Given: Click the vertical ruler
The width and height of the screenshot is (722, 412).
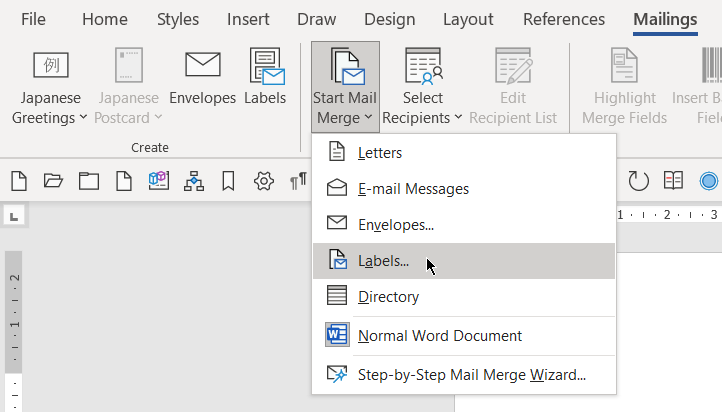Looking at the screenshot, I should pos(14,331).
